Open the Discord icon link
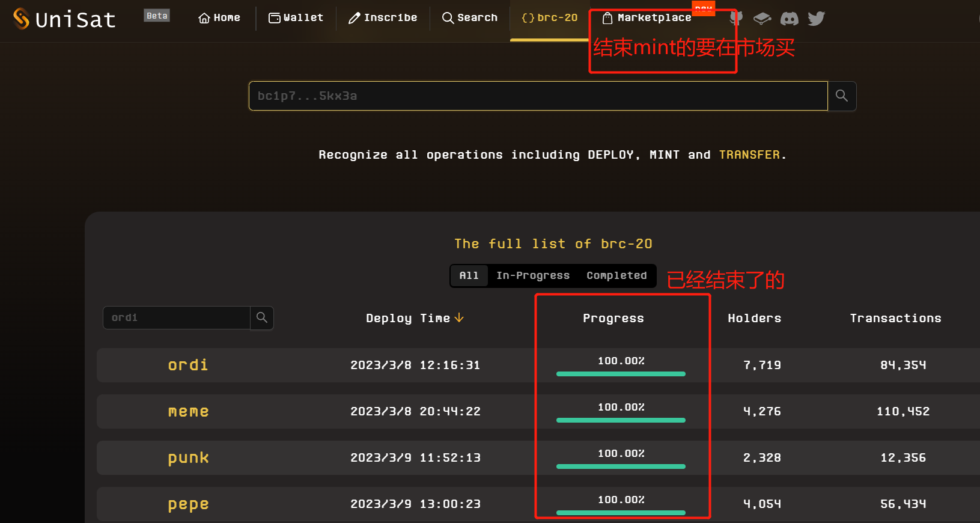 tap(790, 19)
